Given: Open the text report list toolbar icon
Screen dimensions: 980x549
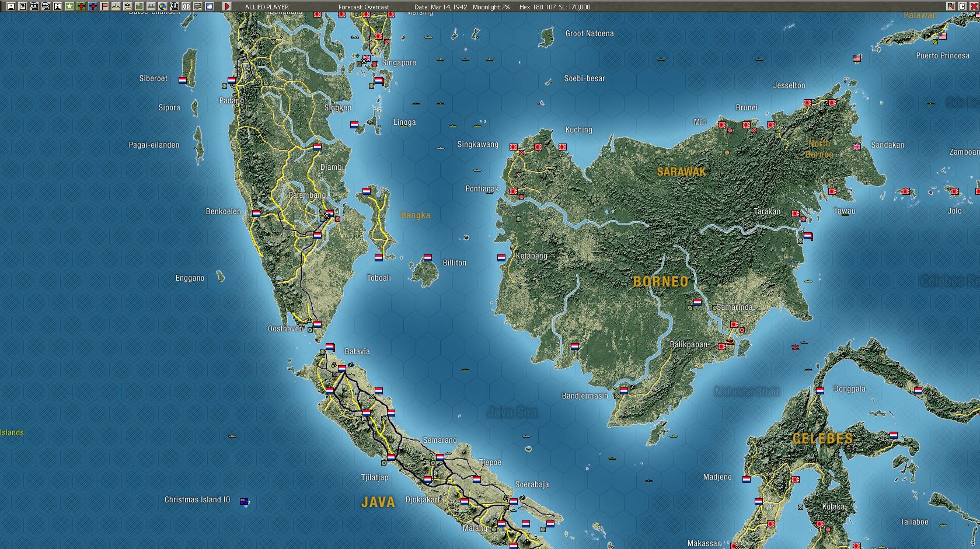Looking at the screenshot, I should click(22, 6).
